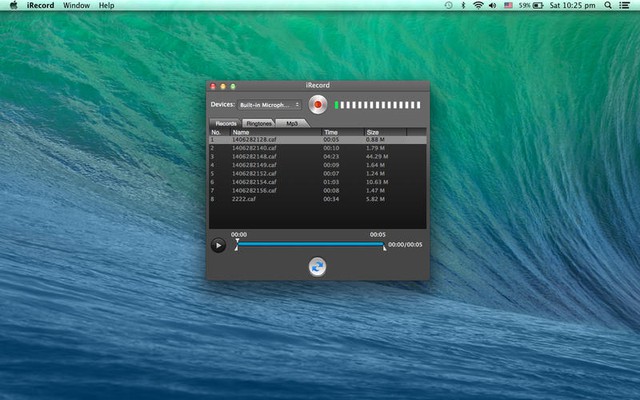The width and height of the screenshot is (640, 400).
Task: Select recording 2222.caf in the list
Action: [245, 199]
